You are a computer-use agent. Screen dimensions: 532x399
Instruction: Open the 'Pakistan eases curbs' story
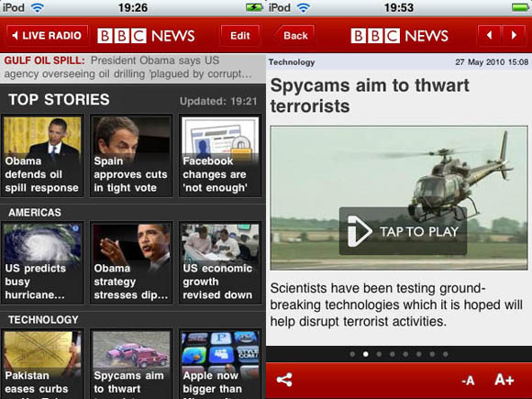pyautogui.click(x=42, y=364)
